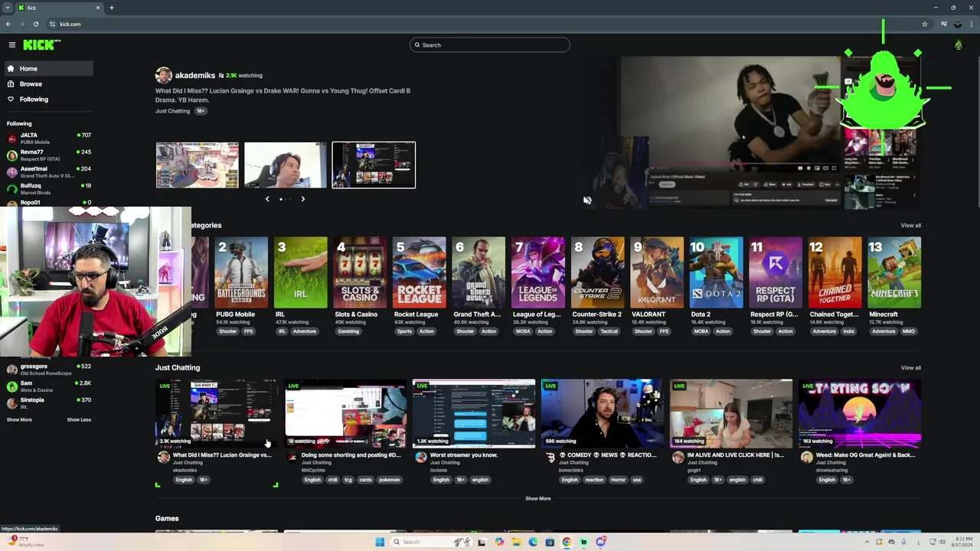Reload the kick.com page

pos(35,24)
